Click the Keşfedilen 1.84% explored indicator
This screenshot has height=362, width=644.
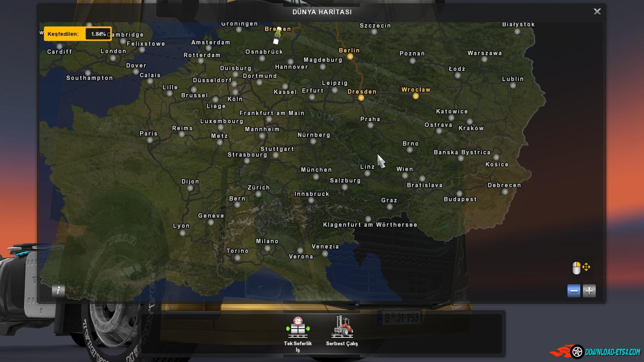click(x=78, y=34)
